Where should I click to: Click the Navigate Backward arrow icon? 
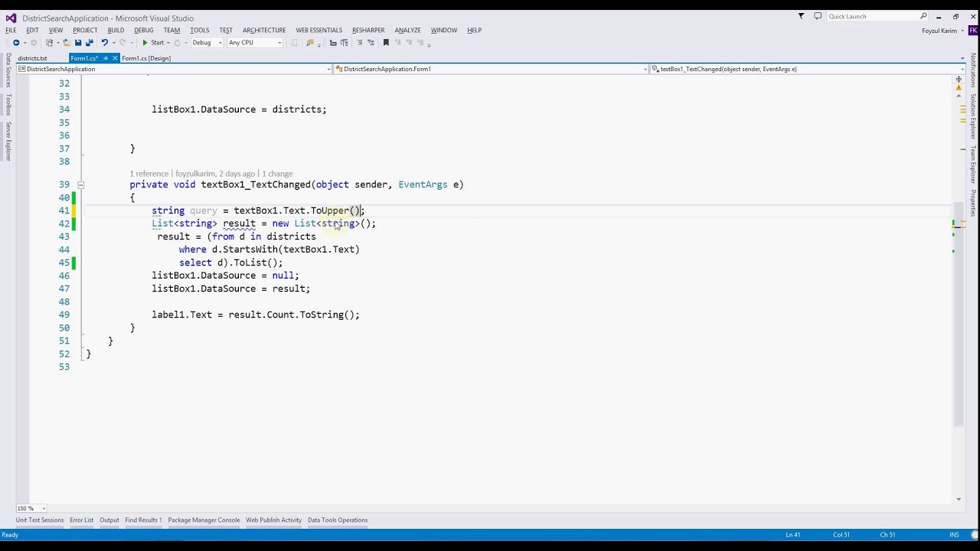(16, 43)
